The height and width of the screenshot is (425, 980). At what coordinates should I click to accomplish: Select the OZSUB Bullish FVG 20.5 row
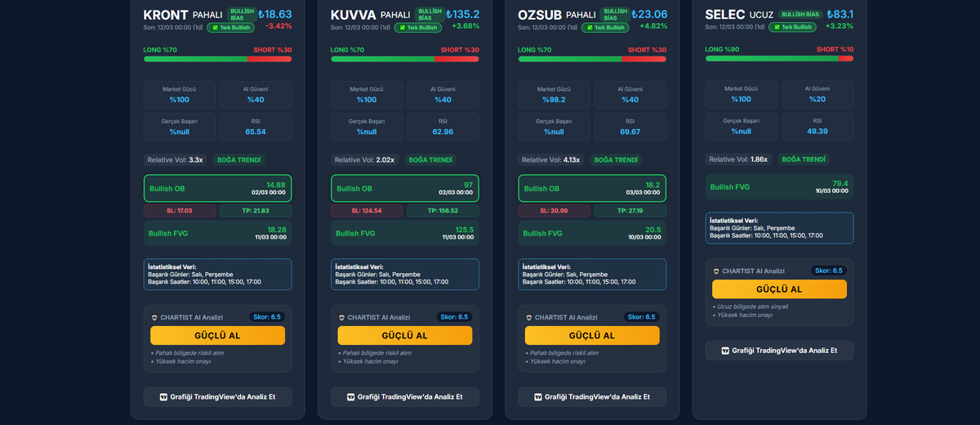click(592, 233)
